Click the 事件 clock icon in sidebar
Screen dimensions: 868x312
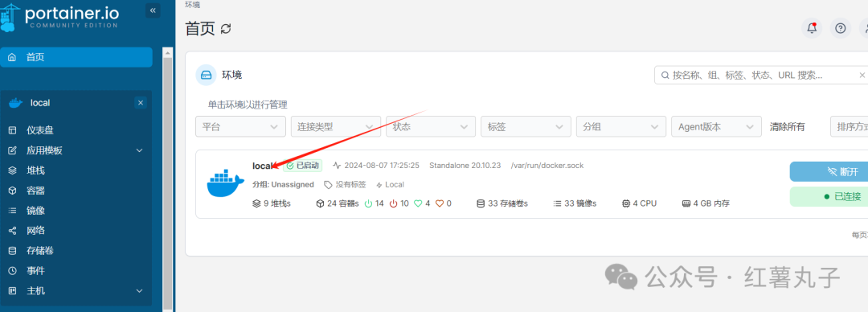(12, 270)
